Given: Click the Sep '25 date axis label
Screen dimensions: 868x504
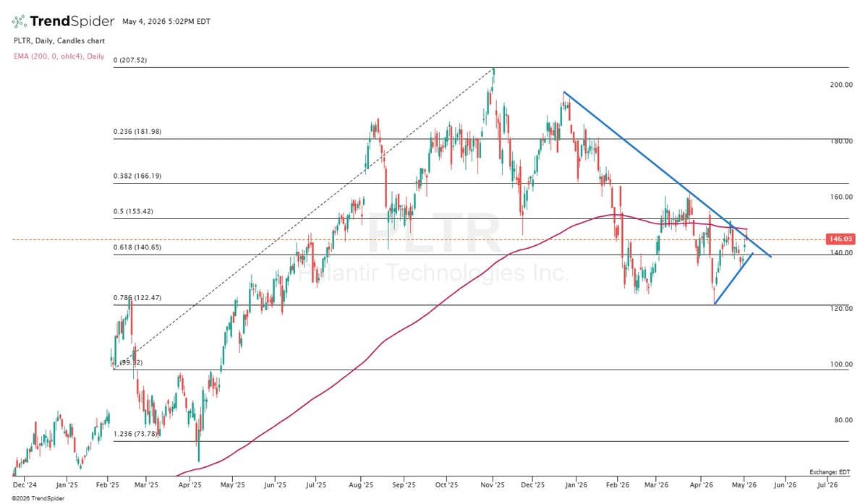Looking at the screenshot, I should [405, 486].
